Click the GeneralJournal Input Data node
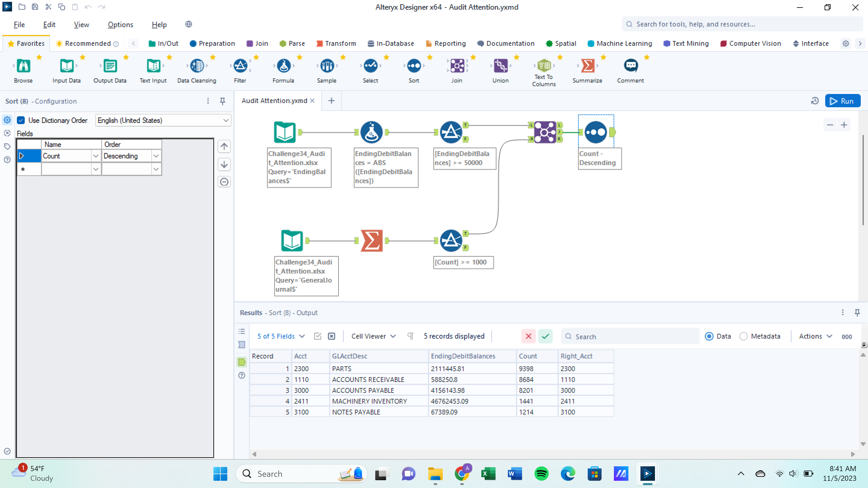Image resolution: width=868 pixels, height=488 pixels. pos(292,240)
